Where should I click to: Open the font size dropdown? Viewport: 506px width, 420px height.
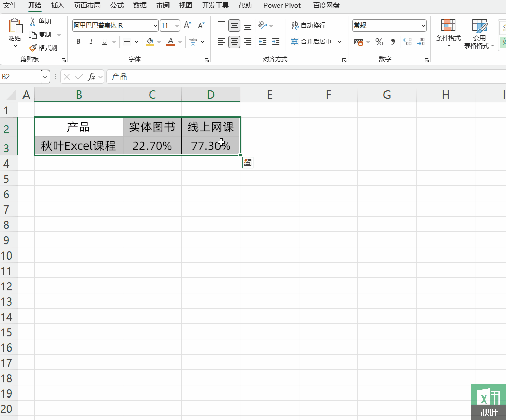tap(176, 25)
